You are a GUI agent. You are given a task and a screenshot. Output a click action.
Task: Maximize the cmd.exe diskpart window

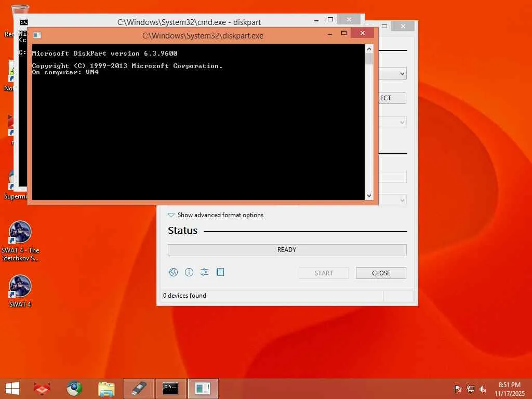click(330, 20)
